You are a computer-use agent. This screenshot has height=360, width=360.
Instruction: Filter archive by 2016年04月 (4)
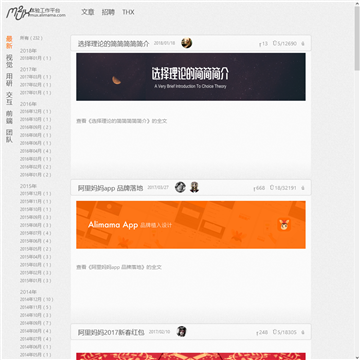tap(35, 151)
